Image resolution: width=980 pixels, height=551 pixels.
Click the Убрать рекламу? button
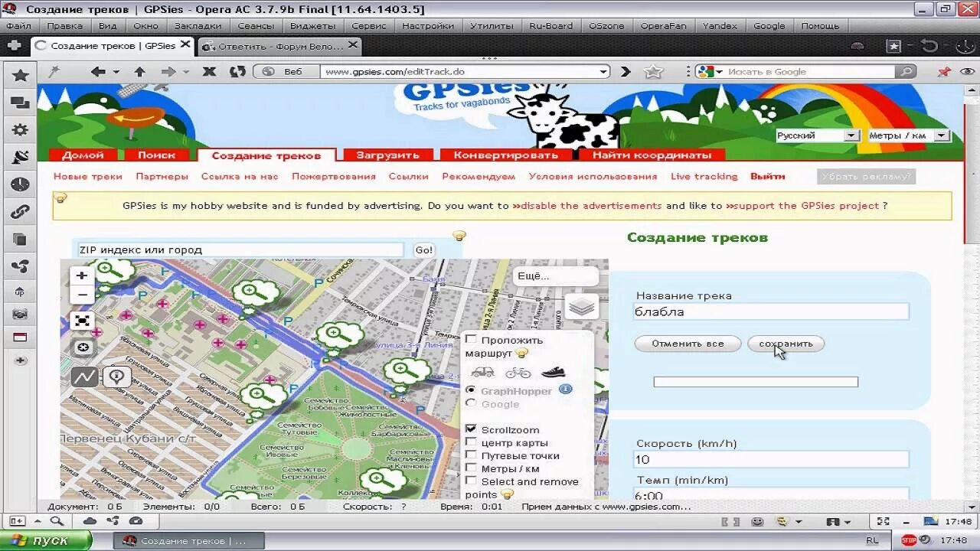point(866,176)
